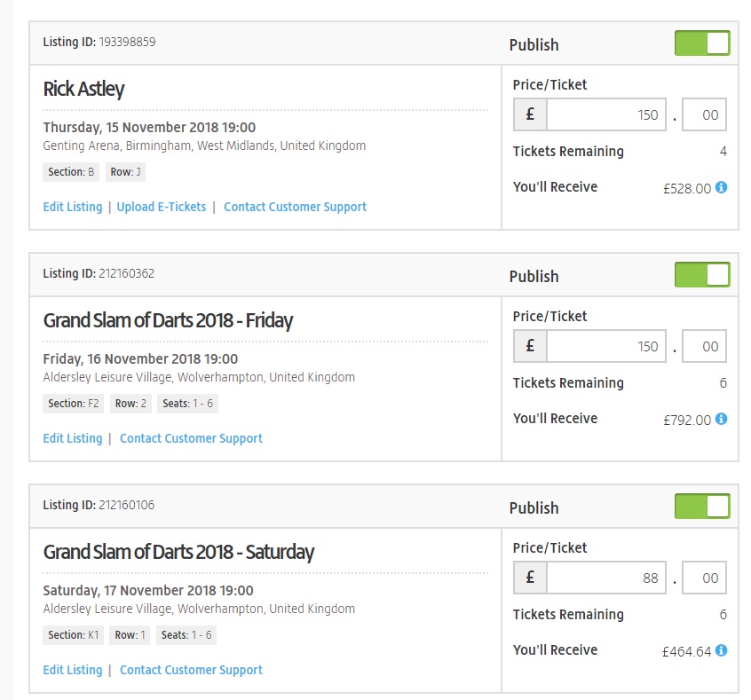
Task: Click the Rick Astley pounds price field
Action: pos(606,115)
